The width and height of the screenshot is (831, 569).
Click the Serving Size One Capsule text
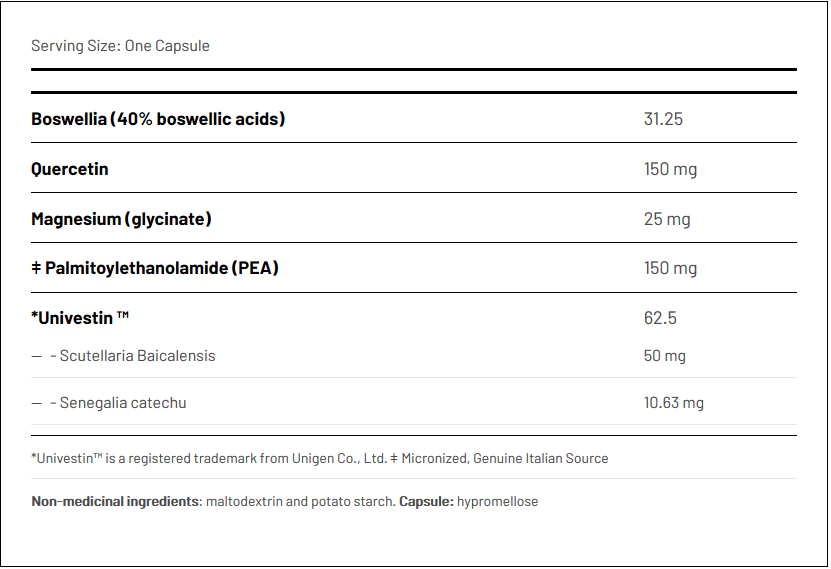120,46
